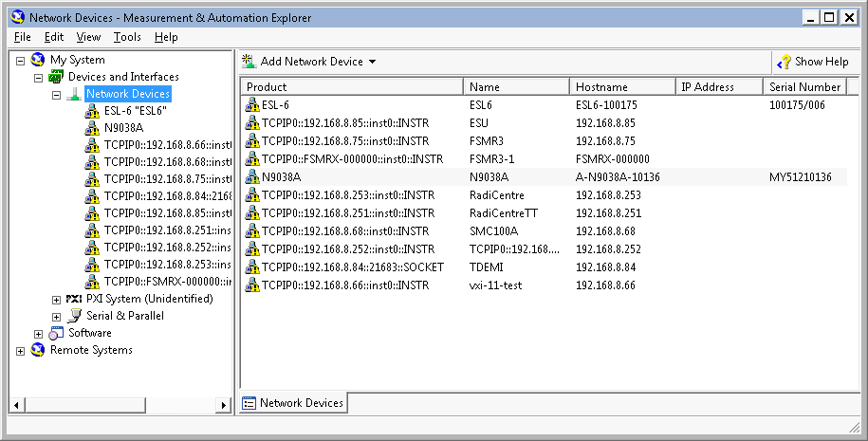Sort by the IP Address column header

pos(720,87)
